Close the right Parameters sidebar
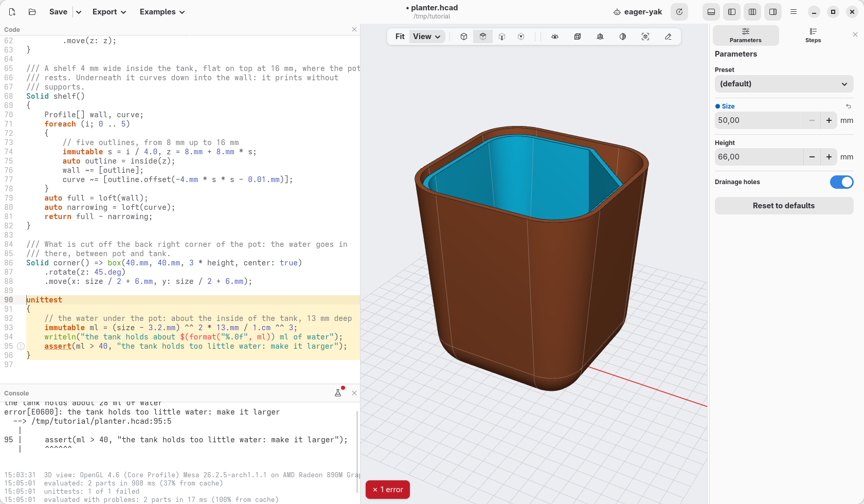This screenshot has width=864, height=504. 855,34
